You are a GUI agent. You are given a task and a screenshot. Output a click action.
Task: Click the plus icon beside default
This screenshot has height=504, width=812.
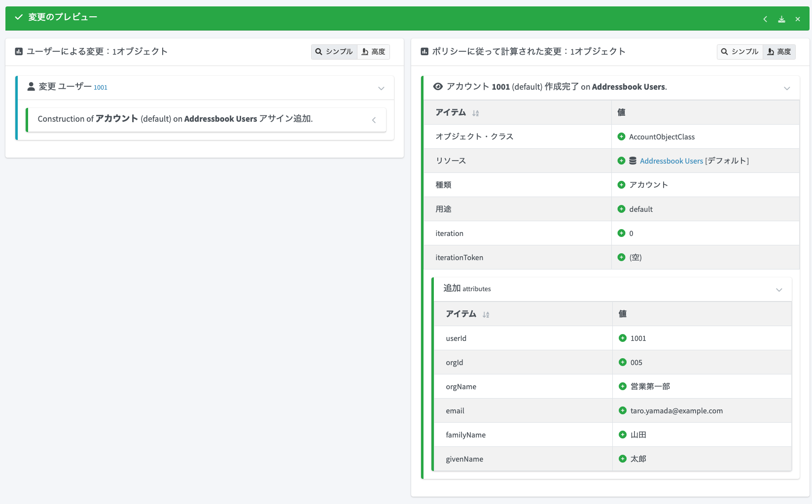[621, 209]
